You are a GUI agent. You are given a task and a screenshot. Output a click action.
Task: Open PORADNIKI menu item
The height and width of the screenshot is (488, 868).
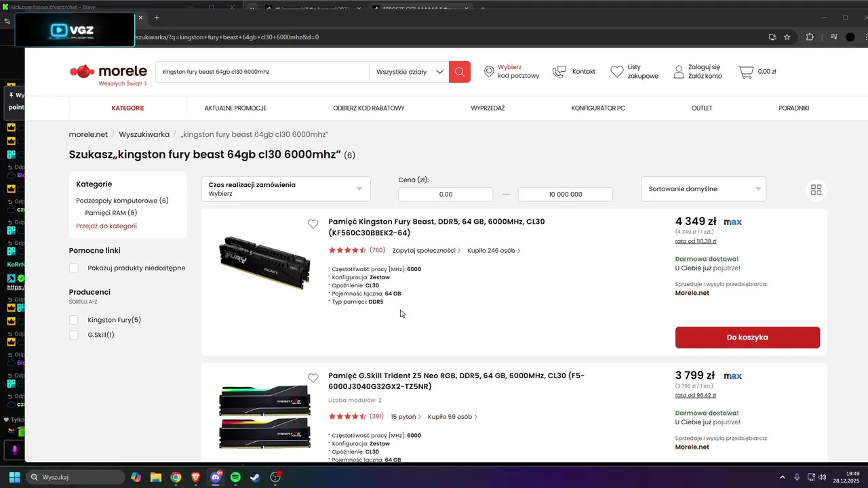point(793,108)
